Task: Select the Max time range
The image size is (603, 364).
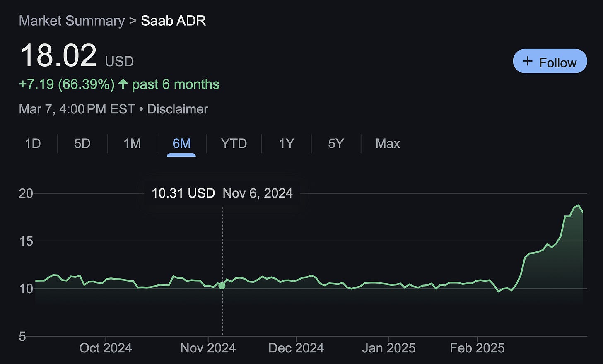Action: tap(388, 143)
